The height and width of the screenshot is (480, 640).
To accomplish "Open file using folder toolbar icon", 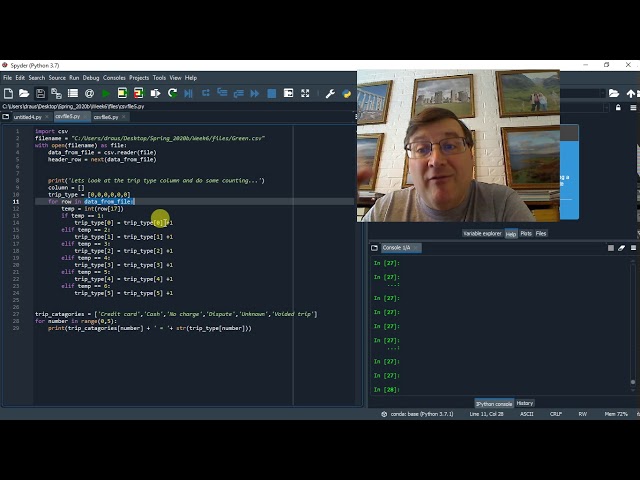I will pos(24,93).
